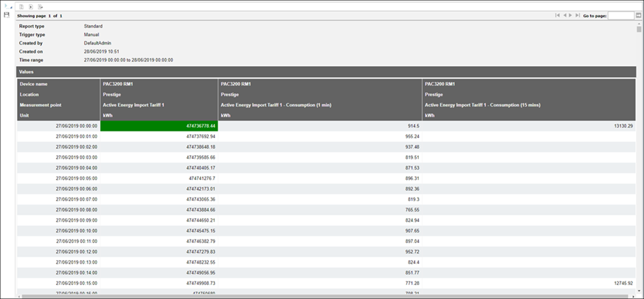This screenshot has height=299, width=644.
Task: Click the export report icon in the toolbar
Action: (x=40, y=7)
